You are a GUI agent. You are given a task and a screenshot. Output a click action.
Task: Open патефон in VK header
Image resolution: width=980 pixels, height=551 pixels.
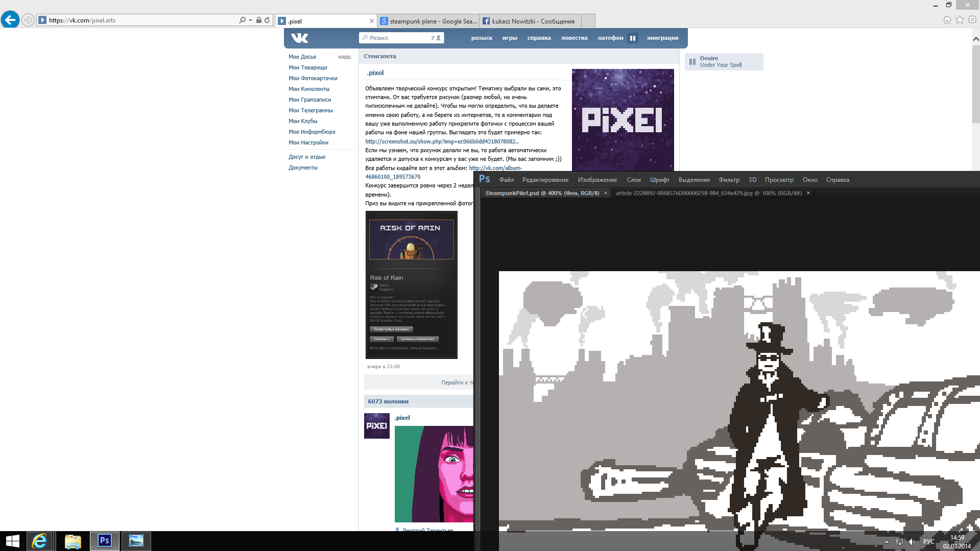tap(610, 38)
